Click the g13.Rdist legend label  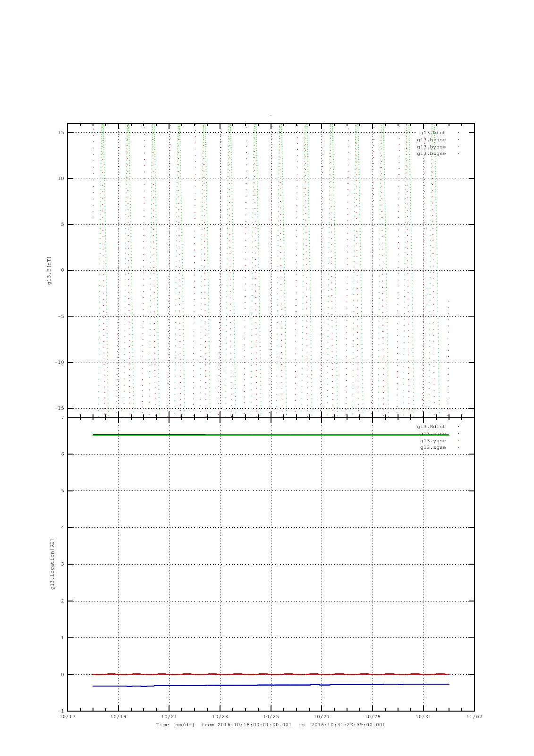tap(431, 427)
